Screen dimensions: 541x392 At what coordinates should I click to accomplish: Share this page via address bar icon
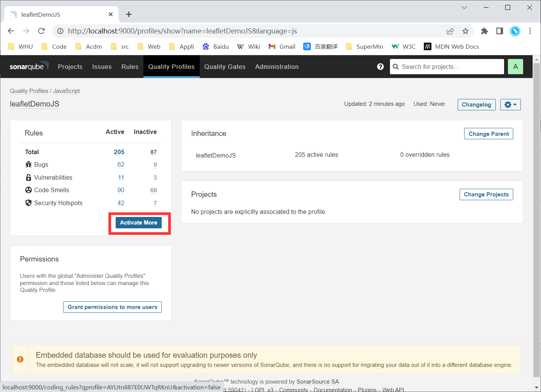click(x=450, y=31)
